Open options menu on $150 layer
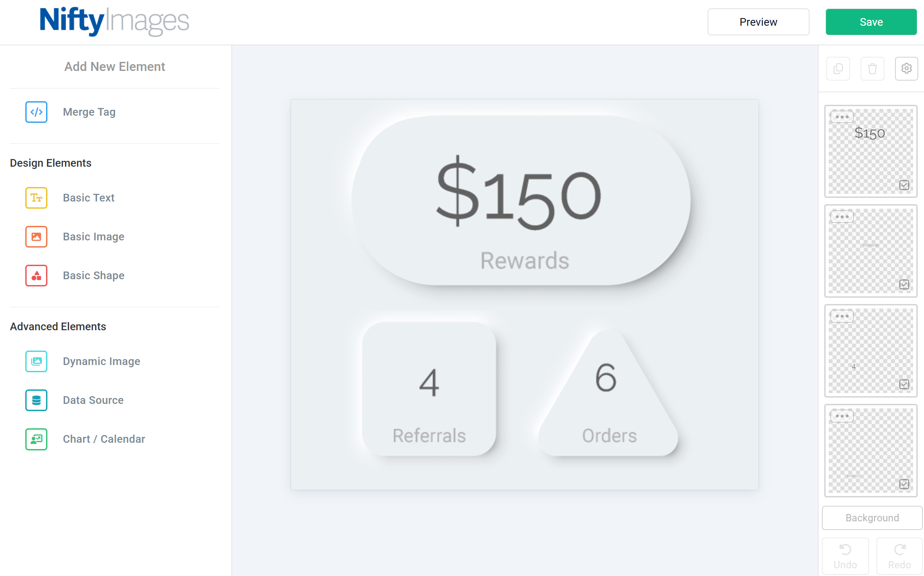Image resolution: width=924 pixels, height=576 pixels. 841,116
